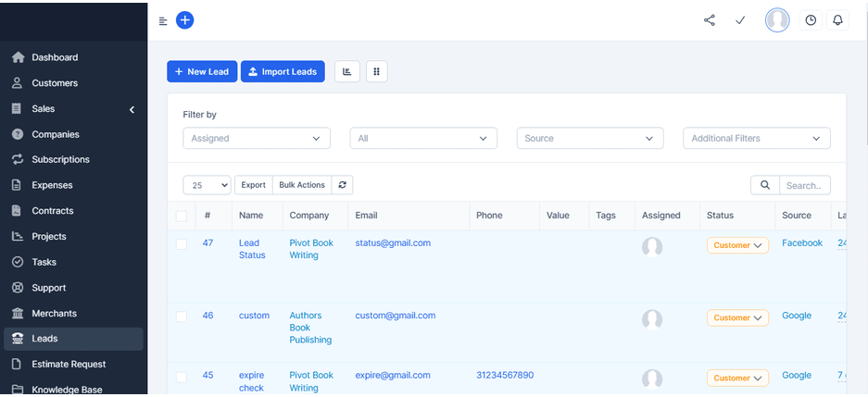Open Dashboard in the sidebar

pyautogui.click(x=55, y=57)
